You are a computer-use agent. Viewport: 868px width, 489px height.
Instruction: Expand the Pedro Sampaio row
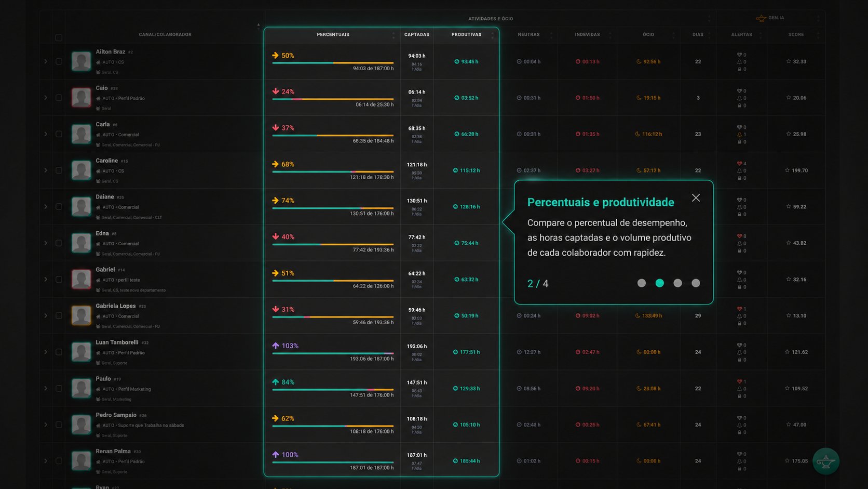pyautogui.click(x=46, y=425)
